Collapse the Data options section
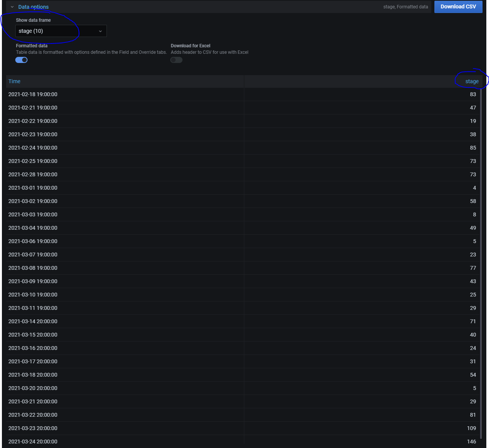This screenshot has width=489, height=448. [x=11, y=6]
